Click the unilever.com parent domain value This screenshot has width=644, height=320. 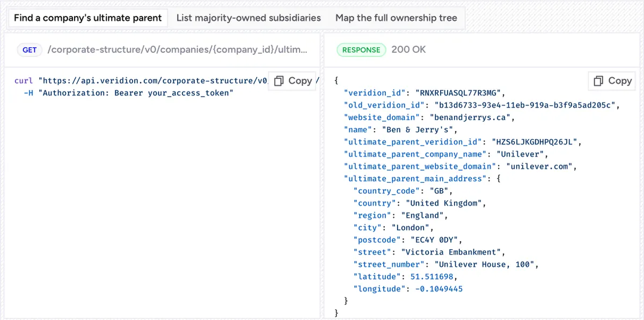pyautogui.click(x=539, y=166)
